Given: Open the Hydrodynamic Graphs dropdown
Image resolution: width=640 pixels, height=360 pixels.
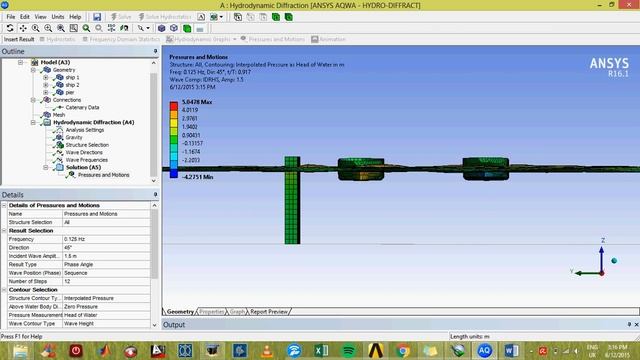Looking at the screenshot, I should click(x=235, y=39).
